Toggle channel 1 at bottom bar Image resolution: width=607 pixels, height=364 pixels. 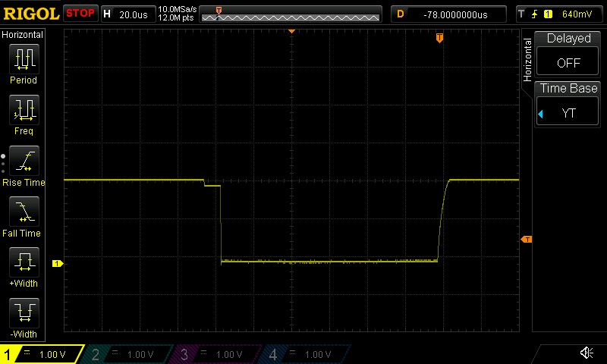pos(42,354)
